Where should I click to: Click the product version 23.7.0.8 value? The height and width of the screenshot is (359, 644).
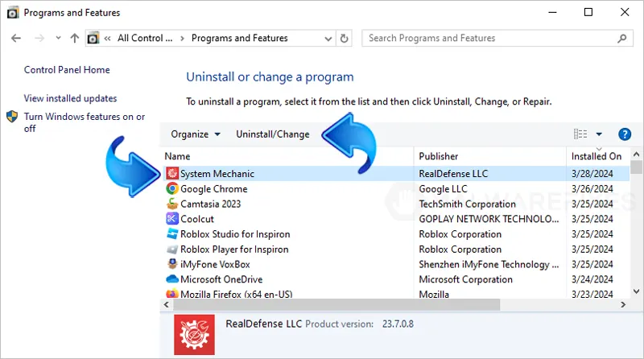[398, 324]
